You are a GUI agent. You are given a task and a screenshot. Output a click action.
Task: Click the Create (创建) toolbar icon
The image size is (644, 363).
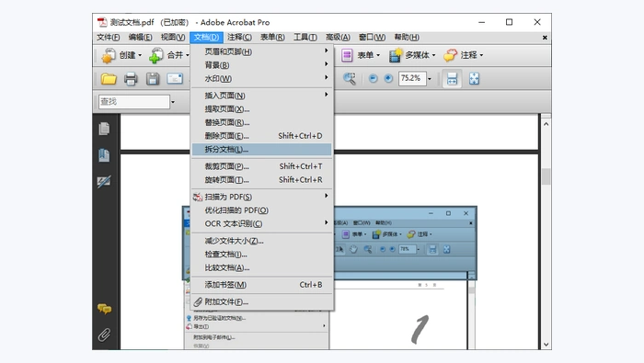pos(109,55)
